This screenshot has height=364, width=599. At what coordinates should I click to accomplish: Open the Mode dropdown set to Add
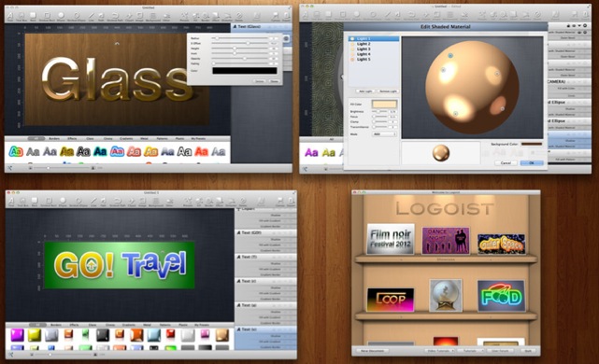pos(384,133)
